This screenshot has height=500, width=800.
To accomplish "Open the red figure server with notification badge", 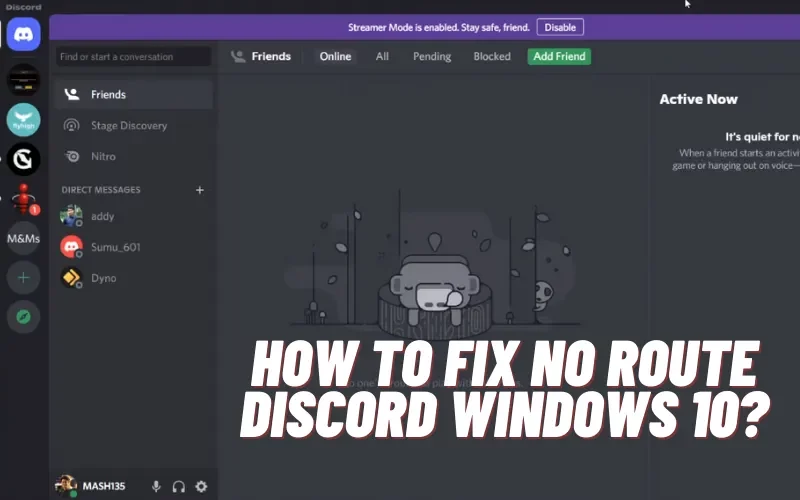I will point(23,198).
